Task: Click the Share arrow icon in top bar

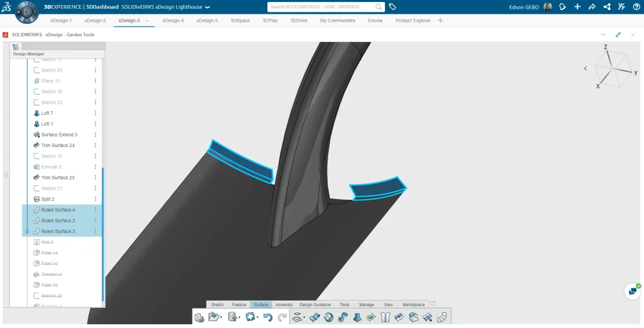Action: click(x=592, y=7)
